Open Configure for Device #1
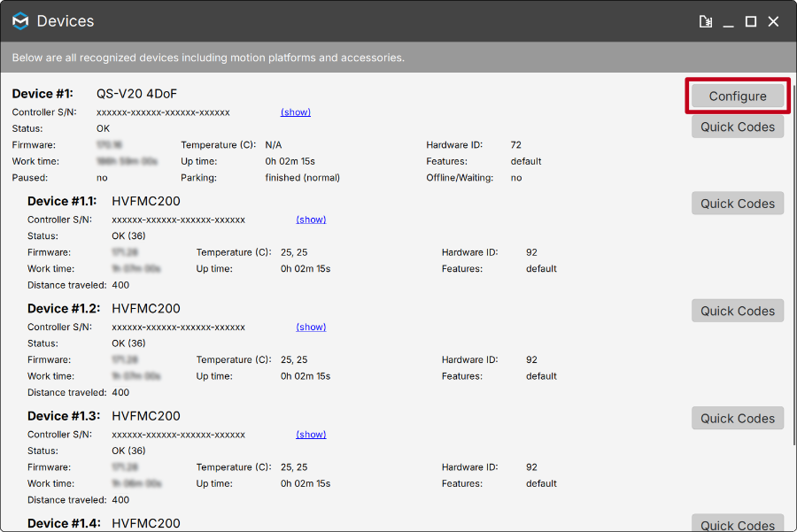This screenshot has width=797, height=532. [738, 96]
